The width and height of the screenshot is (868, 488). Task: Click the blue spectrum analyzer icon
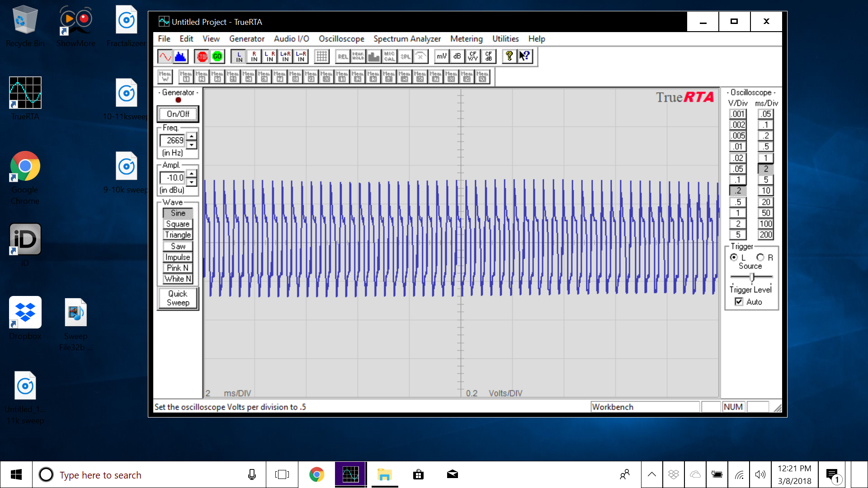pyautogui.click(x=180, y=56)
